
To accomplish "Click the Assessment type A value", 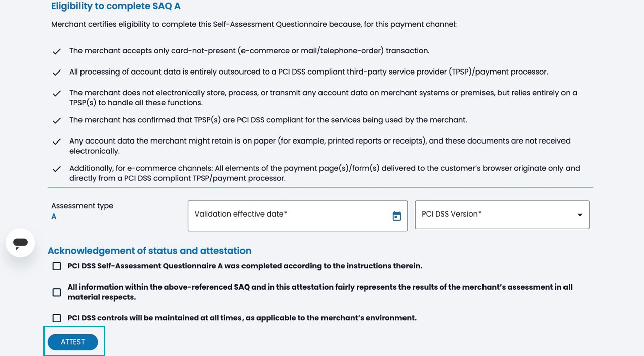I will pyautogui.click(x=54, y=217).
